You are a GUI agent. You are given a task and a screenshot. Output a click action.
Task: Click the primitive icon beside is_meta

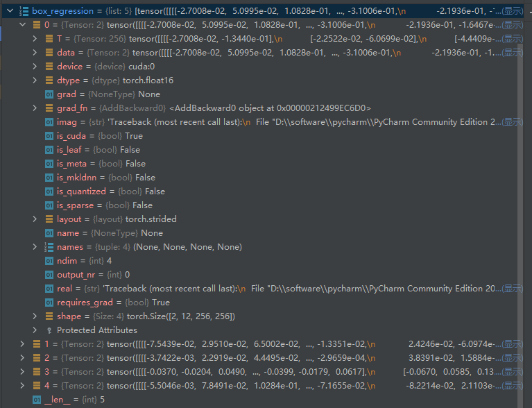(49, 164)
